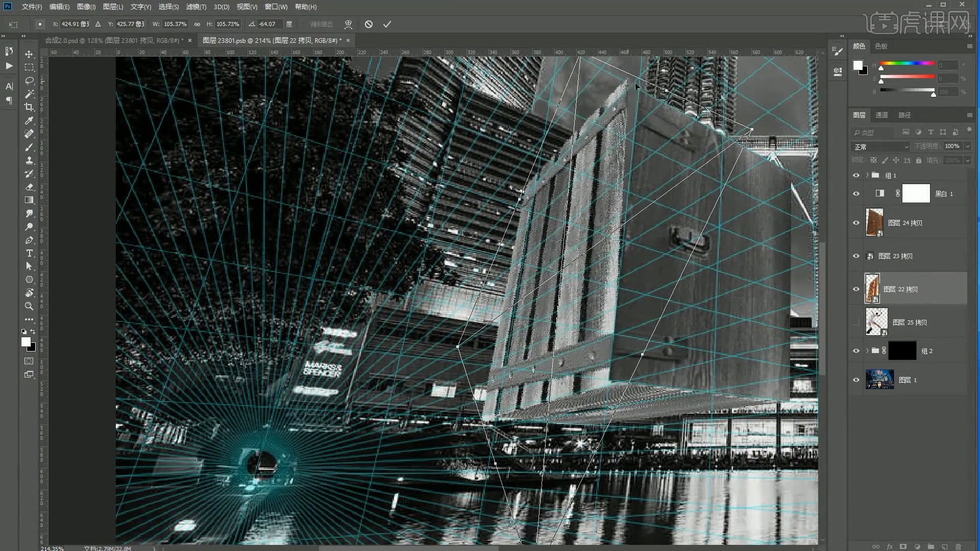
Task: Switch to the 路径 paths tab
Action: coord(904,115)
